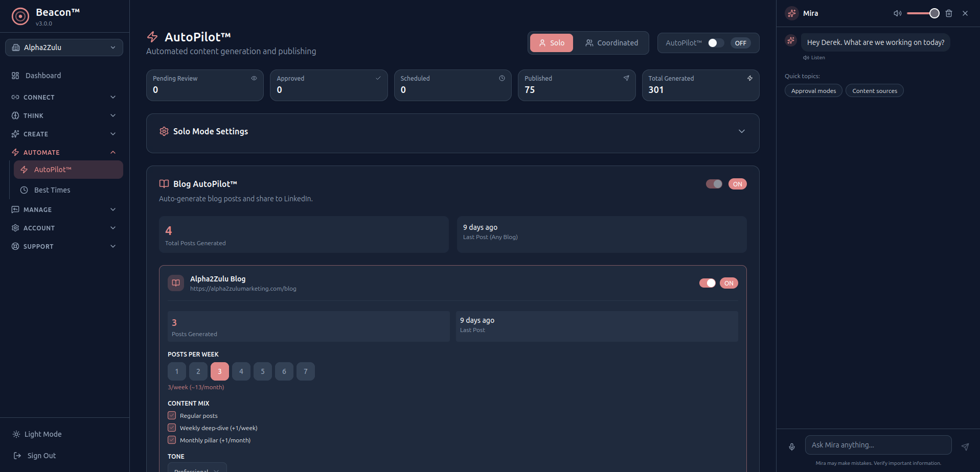Set posts per week to 7
980x472 pixels.
point(306,371)
